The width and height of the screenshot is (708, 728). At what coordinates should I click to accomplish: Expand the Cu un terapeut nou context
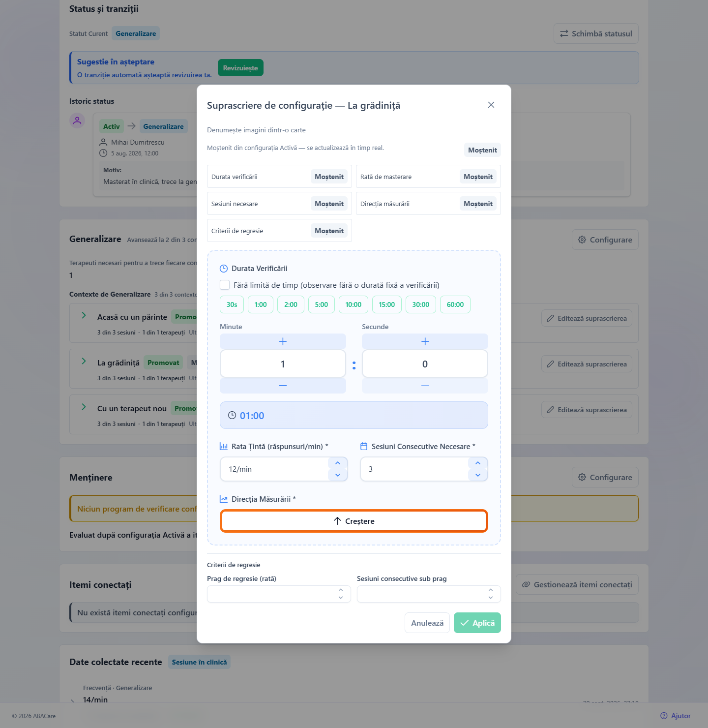tap(84, 407)
